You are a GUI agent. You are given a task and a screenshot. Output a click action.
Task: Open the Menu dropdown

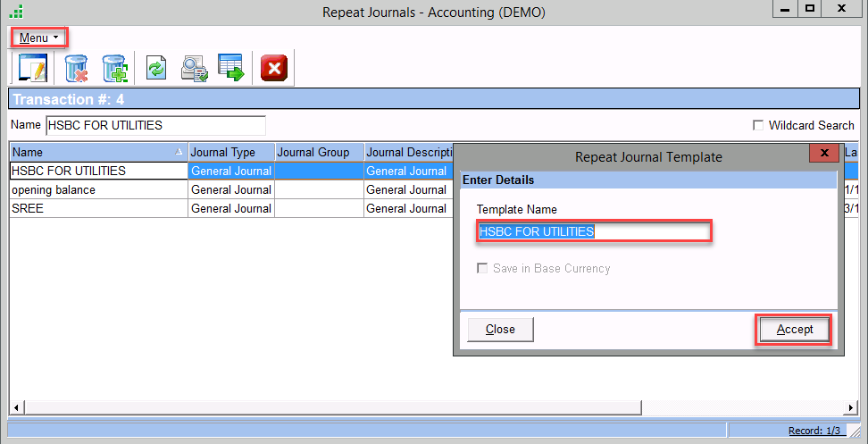[x=39, y=38]
